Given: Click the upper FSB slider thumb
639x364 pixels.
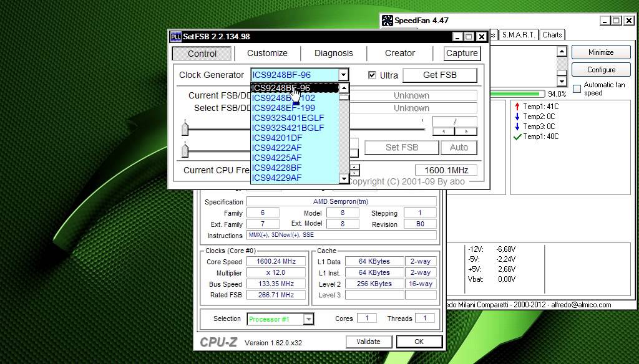Looking at the screenshot, I should (185, 128).
